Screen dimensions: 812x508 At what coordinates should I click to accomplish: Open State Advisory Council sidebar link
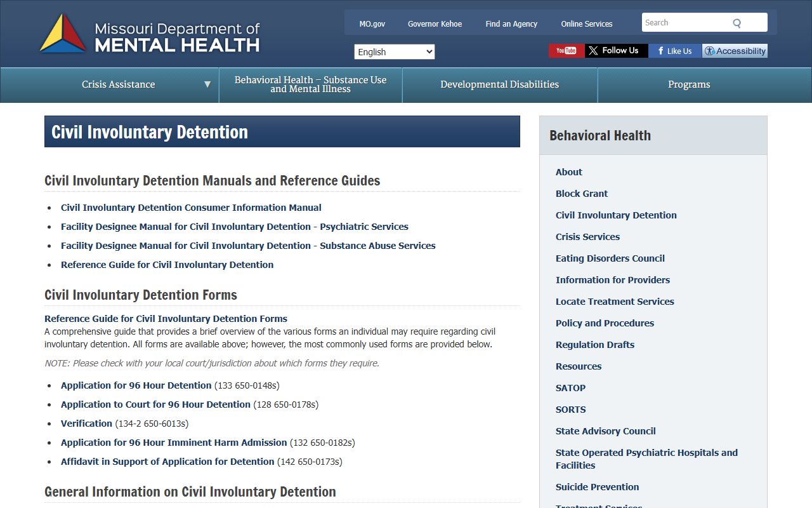606,431
